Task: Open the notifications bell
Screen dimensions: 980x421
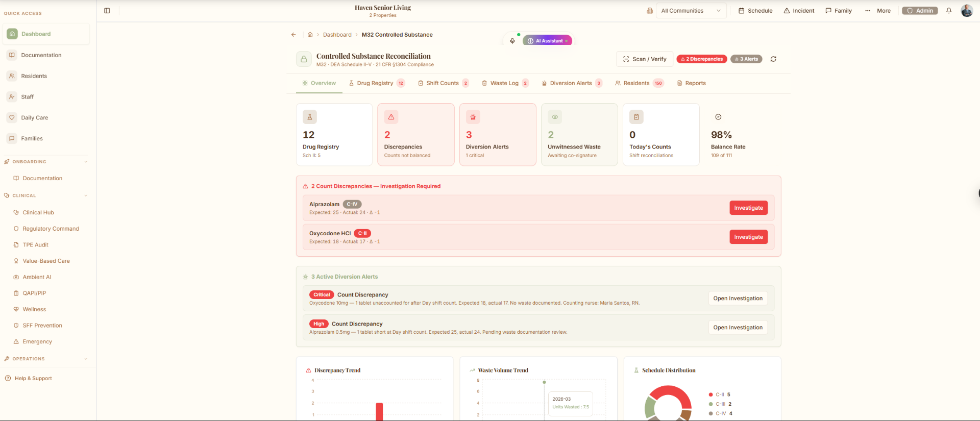Action: point(949,11)
